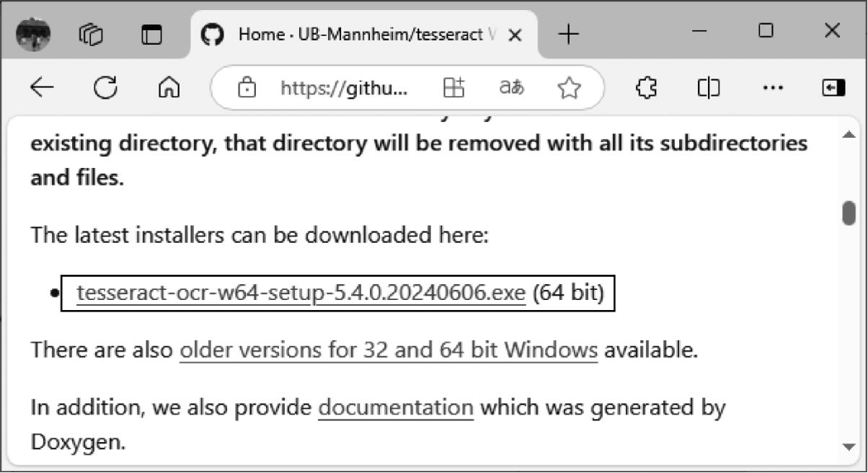The image size is (868, 473).
Task: Open the Workspaces icon
Action: [92, 34]
